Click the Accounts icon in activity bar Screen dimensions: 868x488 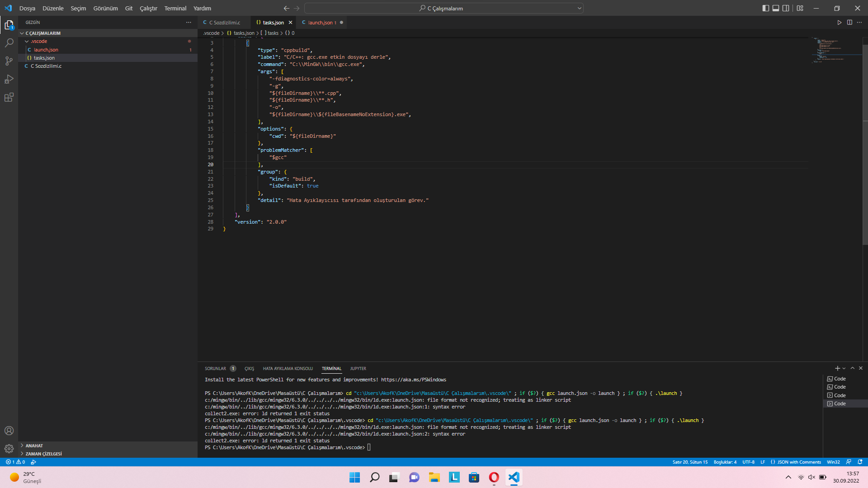coord(9,431)
